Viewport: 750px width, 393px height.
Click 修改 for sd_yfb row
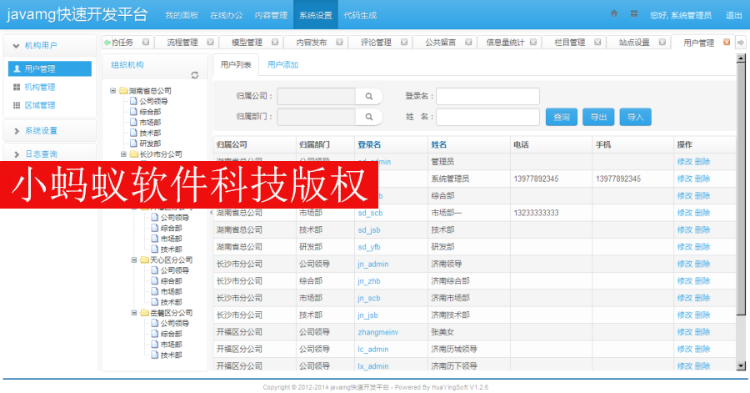684,247
